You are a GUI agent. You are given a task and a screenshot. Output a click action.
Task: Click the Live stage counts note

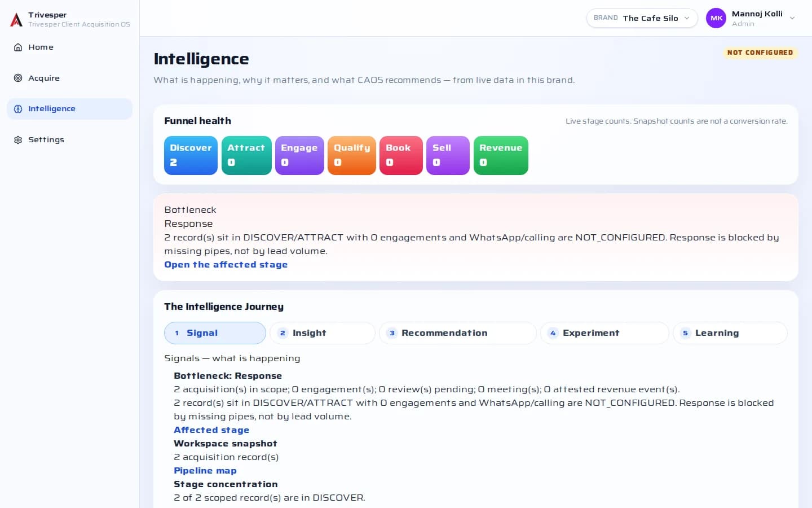point(677,121)
